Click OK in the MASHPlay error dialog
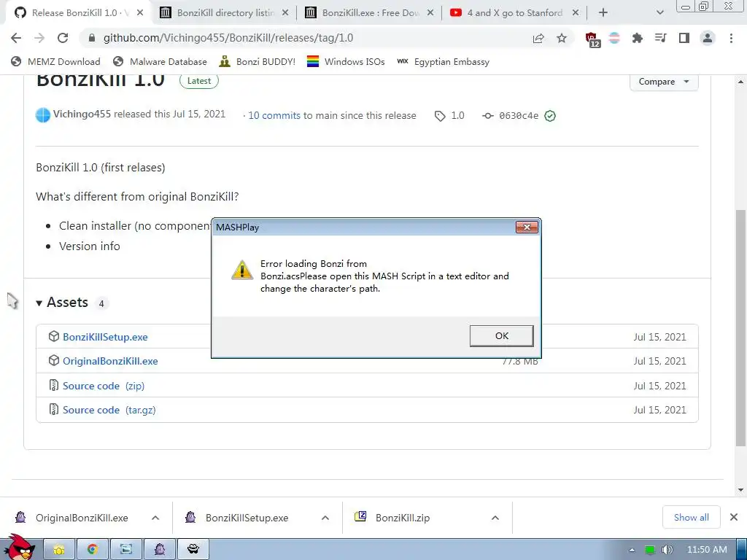This screenshot has width=747, height=560. point(501,335)
